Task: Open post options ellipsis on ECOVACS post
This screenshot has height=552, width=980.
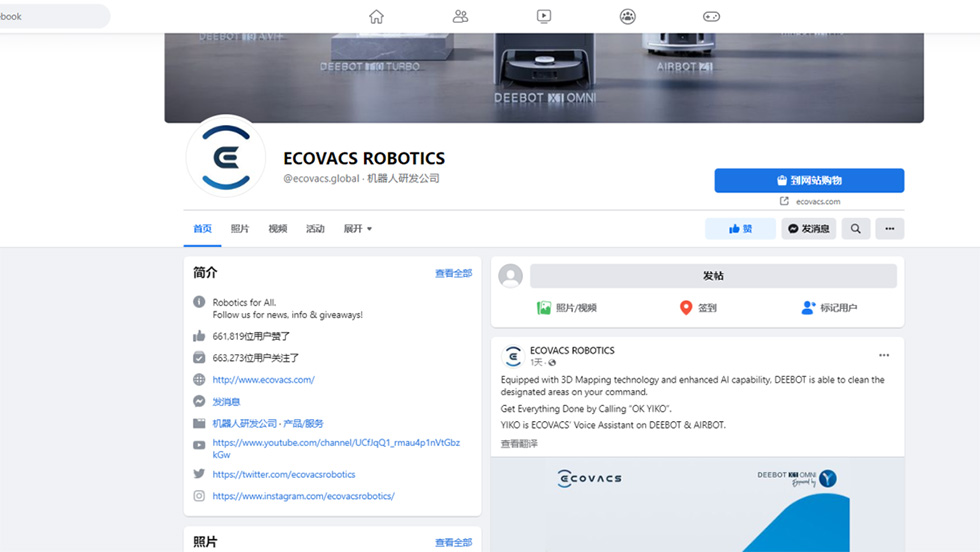Action: 883,355
